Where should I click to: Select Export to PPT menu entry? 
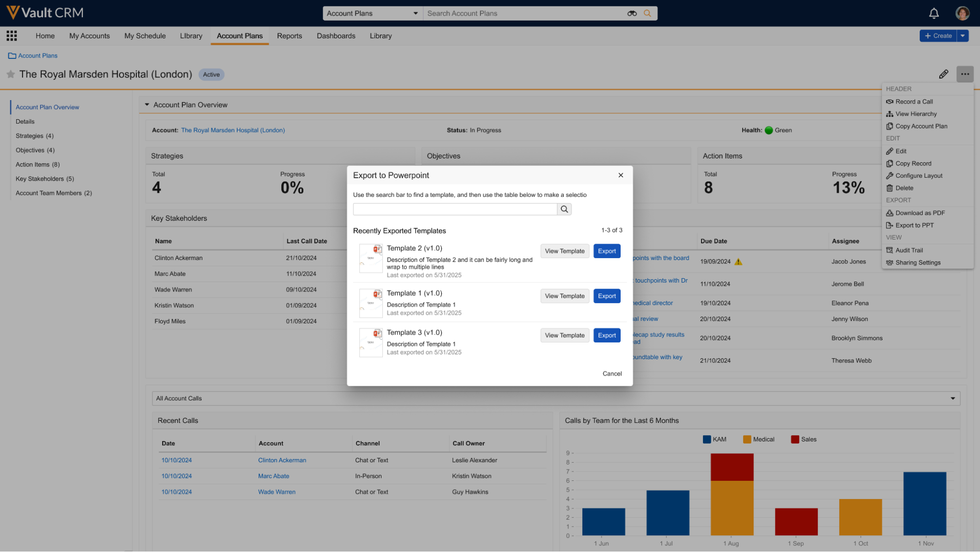914,225
